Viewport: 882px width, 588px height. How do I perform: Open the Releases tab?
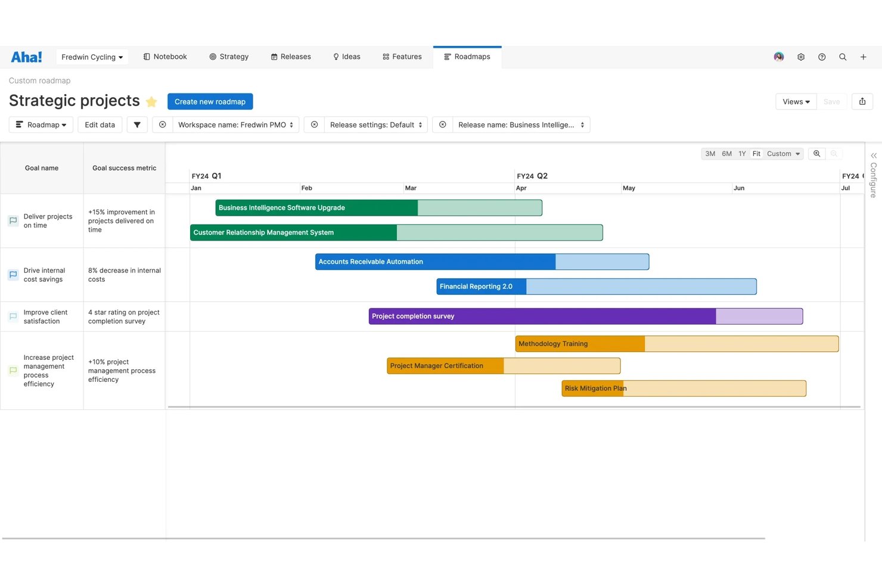tap(291, 57)
